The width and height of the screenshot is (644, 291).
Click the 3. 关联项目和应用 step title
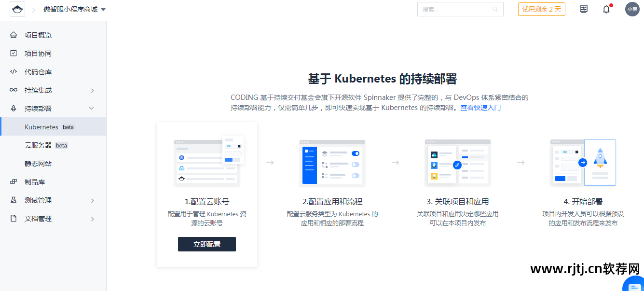[x=458, y=202]
